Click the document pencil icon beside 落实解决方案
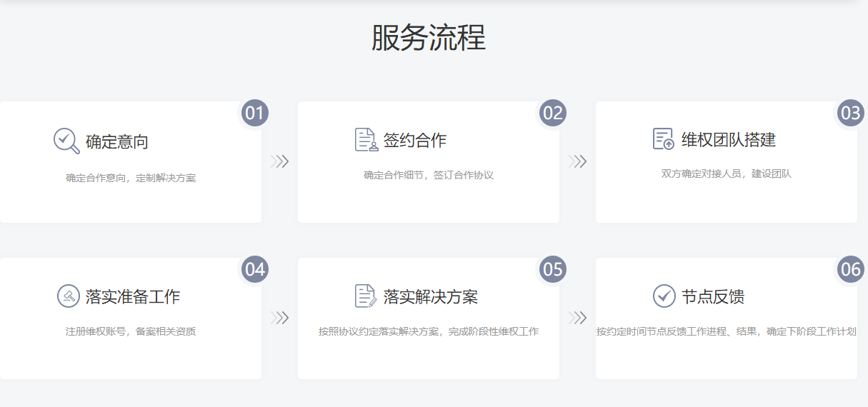 tap(366, 296)
